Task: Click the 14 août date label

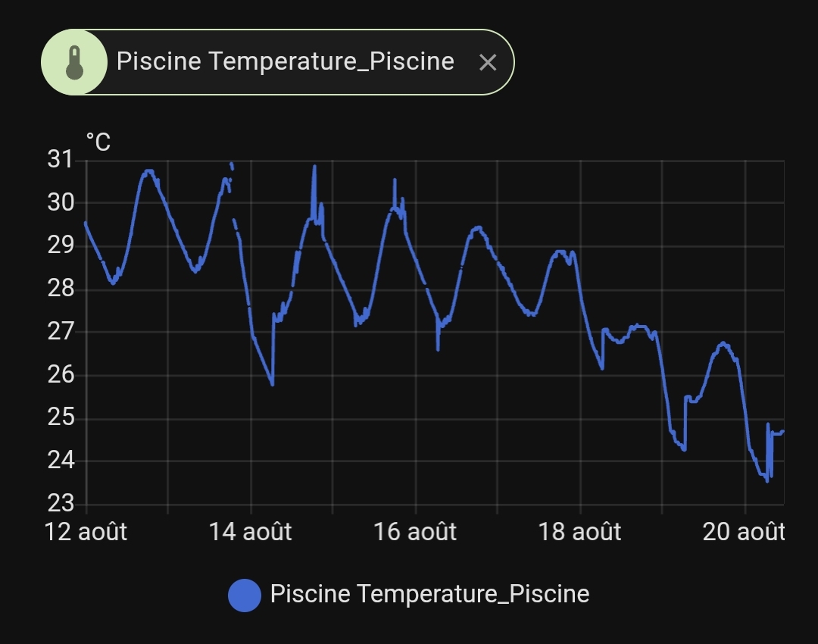Action: 251,532
